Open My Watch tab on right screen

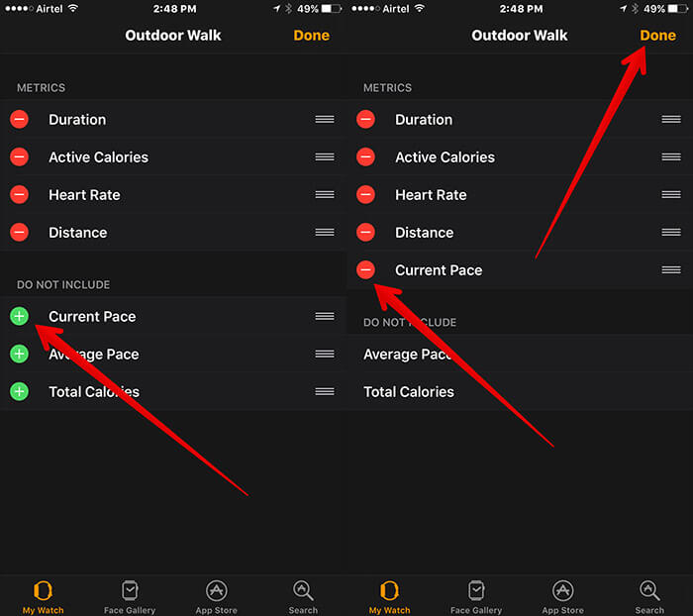tap(390, 597)
